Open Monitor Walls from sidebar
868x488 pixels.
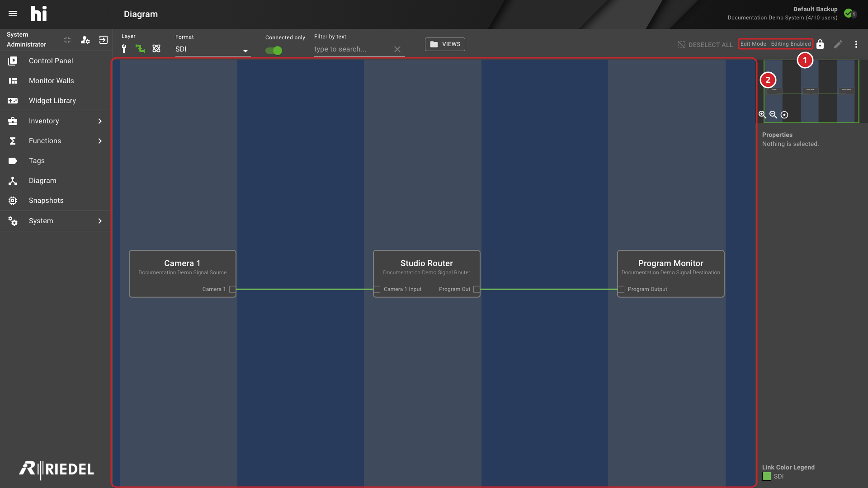(56, 81)
